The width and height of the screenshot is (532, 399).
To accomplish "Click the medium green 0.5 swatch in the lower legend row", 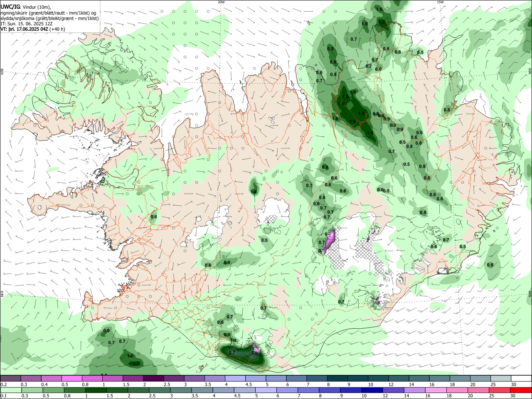I will (53, 390).
